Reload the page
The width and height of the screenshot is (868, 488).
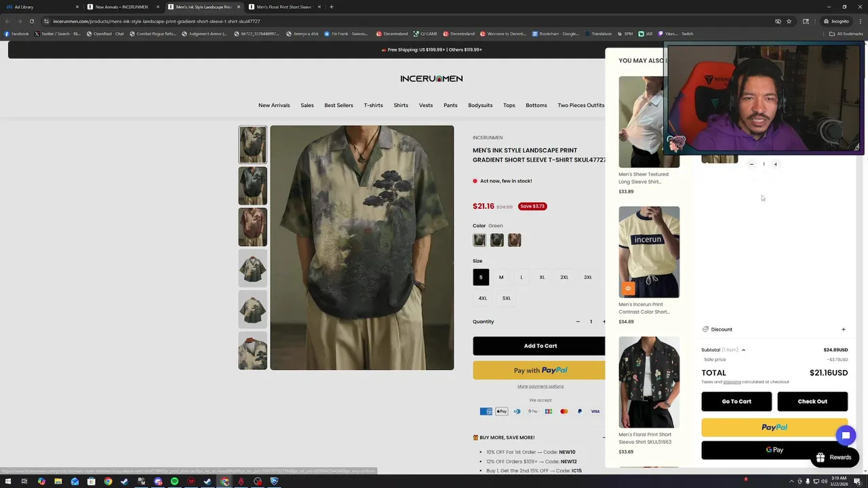pos(32,21)
